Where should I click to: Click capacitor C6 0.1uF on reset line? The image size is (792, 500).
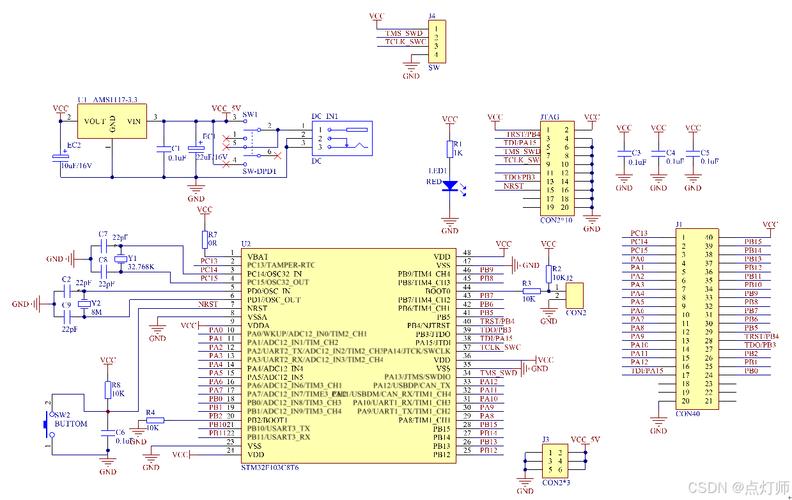point(108,433)
